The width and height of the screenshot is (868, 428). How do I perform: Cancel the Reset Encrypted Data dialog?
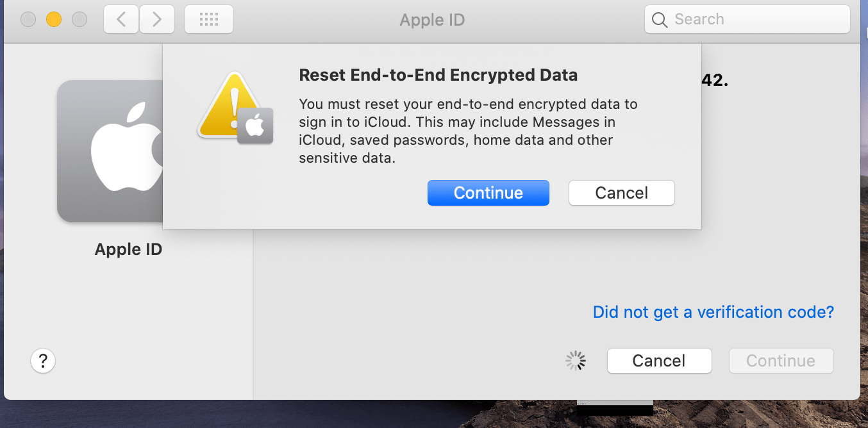621,193
